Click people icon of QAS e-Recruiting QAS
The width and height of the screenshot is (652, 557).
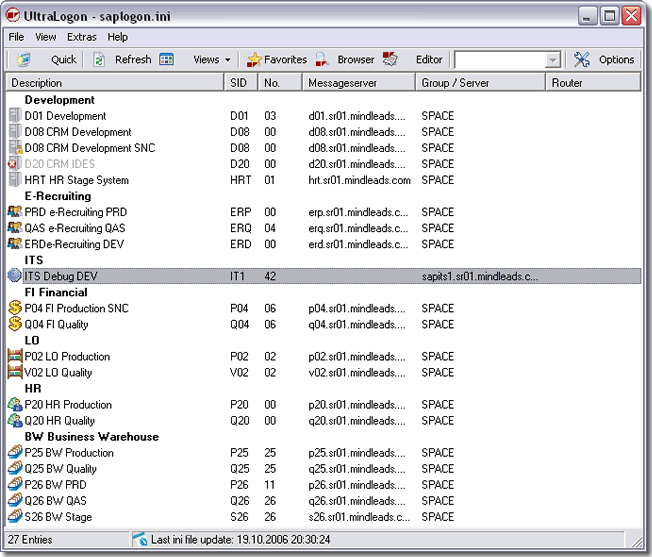[15, 227]
